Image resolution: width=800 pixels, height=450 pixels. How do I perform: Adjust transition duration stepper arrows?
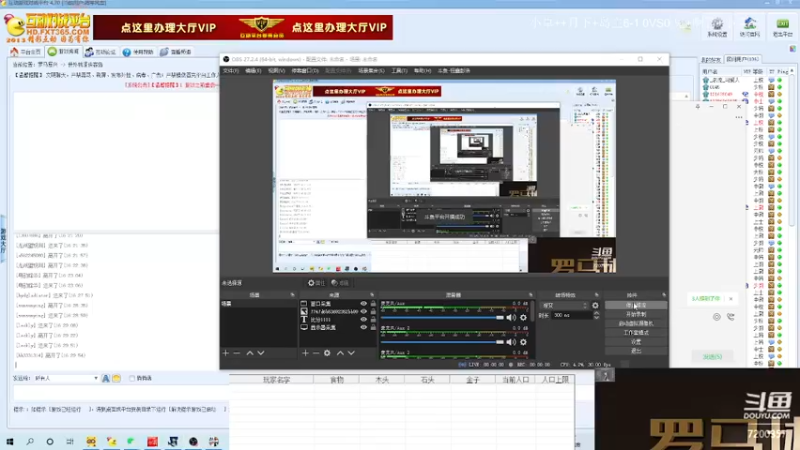[596, 315]
